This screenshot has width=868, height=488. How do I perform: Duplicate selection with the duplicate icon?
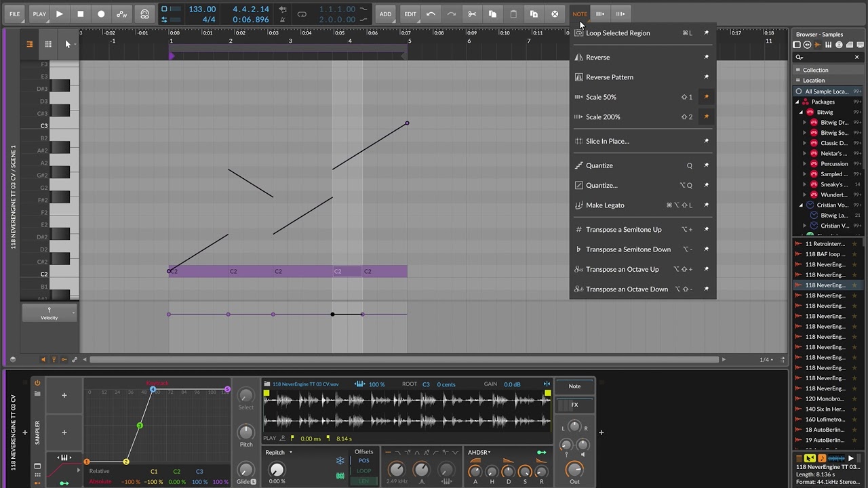[x=534, y=14]
